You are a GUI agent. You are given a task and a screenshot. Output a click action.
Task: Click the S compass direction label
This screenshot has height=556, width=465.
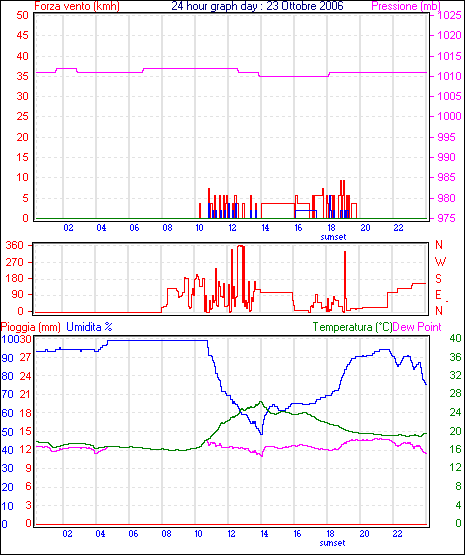point(438,279)
